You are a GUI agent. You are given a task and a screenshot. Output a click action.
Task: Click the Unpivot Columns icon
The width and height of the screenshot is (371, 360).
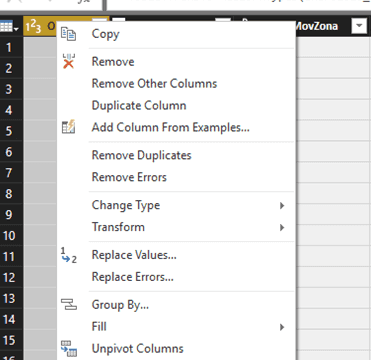pos(69,349)
